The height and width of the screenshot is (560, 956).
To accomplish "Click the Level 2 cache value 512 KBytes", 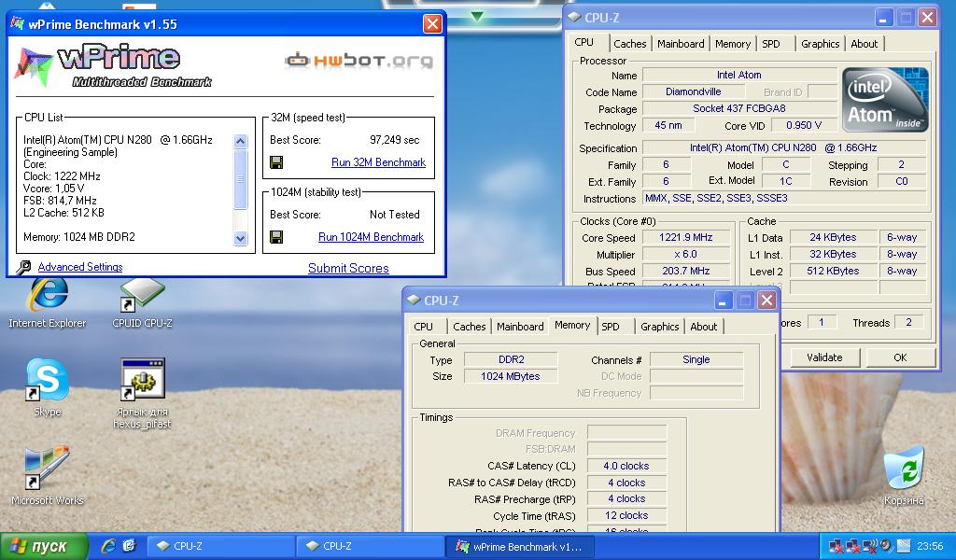I will coord(833,272).
